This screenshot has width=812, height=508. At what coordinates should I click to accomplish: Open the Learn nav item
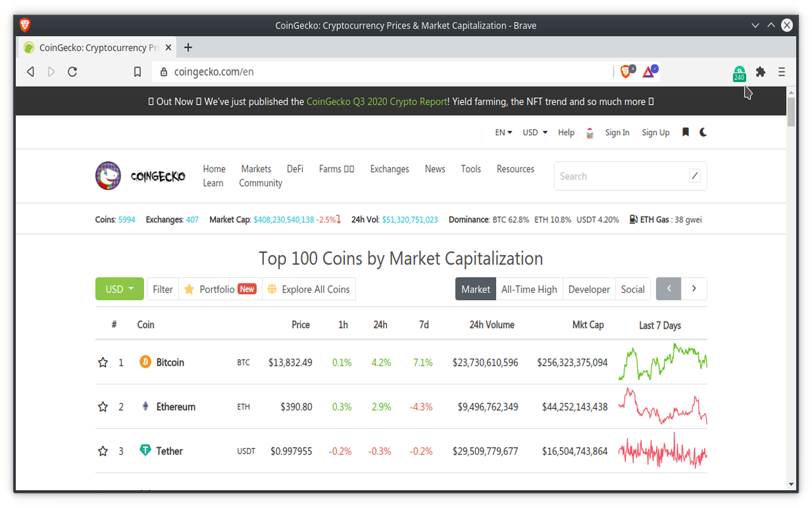tap(213, 183)
